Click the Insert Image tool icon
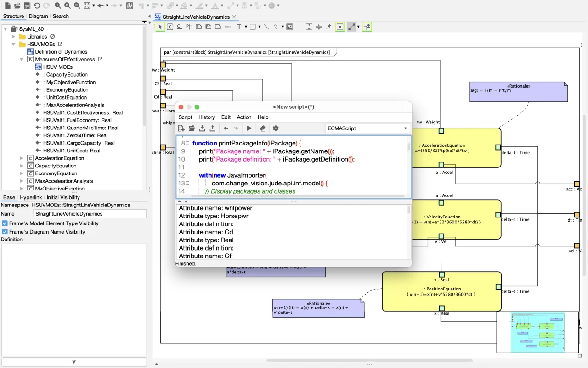Screen dimensions: 588x368 [289, 27]
